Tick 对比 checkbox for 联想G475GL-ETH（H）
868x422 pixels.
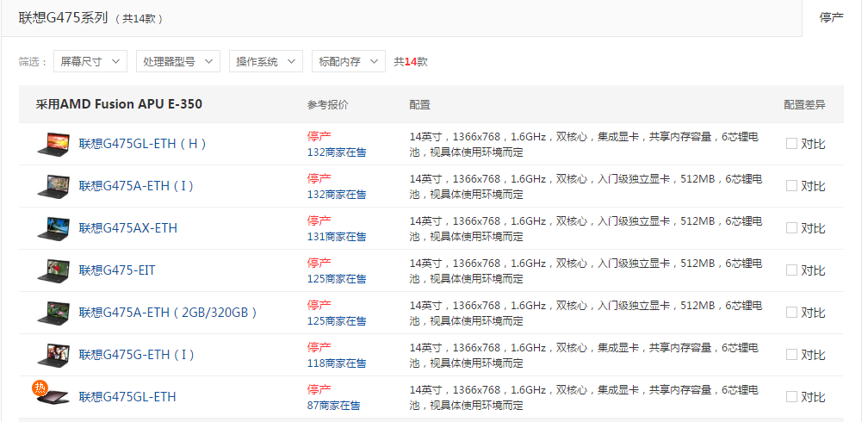point(791,144)
